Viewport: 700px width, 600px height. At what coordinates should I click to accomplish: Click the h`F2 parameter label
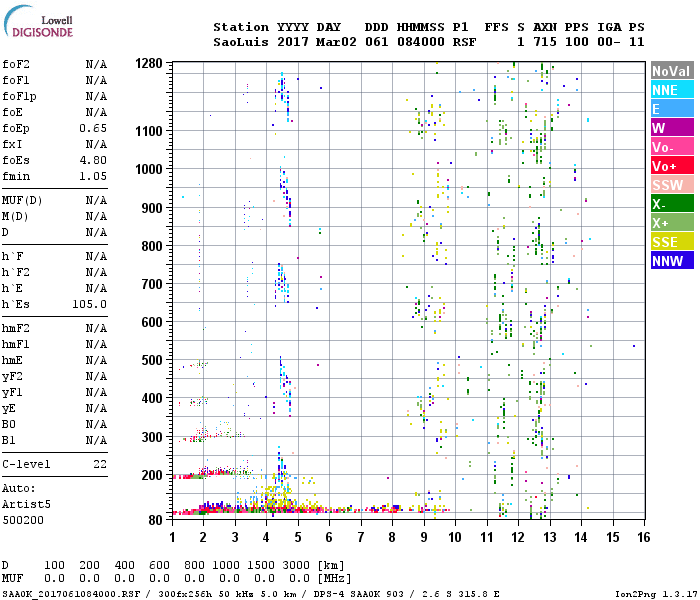coord(16,273)
